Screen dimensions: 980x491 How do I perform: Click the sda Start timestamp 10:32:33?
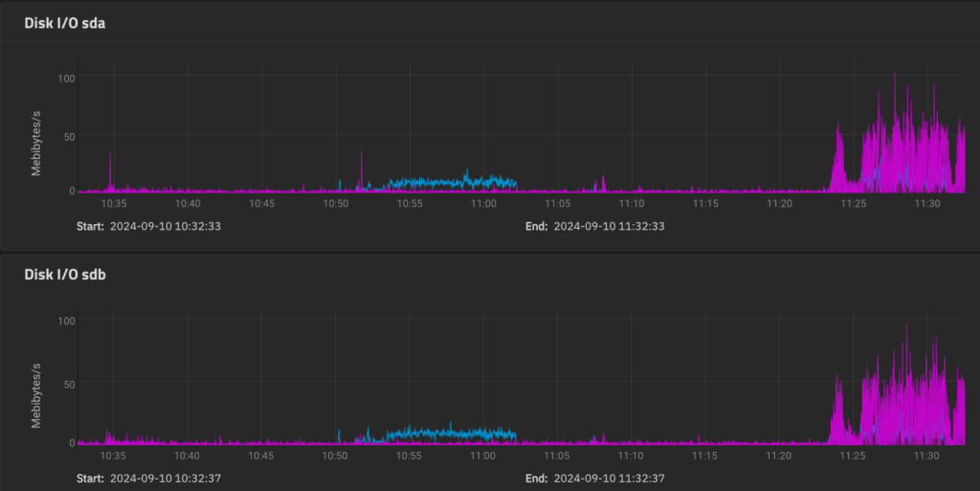pos(166,227)
